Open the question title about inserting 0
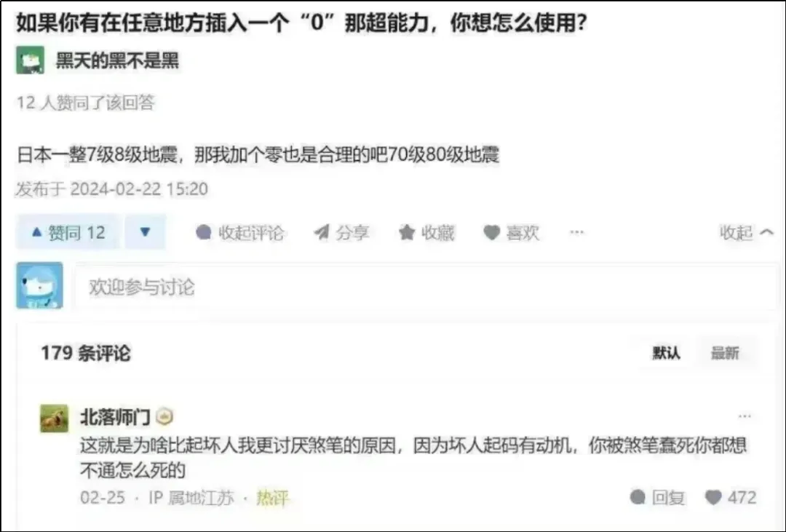 click(x=302, y=23)
